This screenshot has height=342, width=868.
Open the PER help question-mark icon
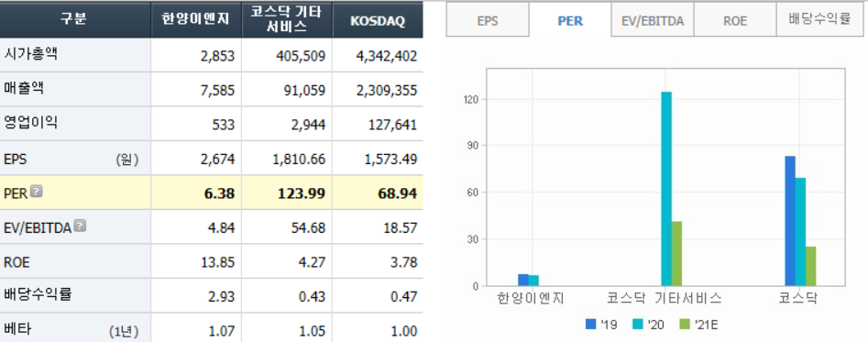[x=36, y=192]
